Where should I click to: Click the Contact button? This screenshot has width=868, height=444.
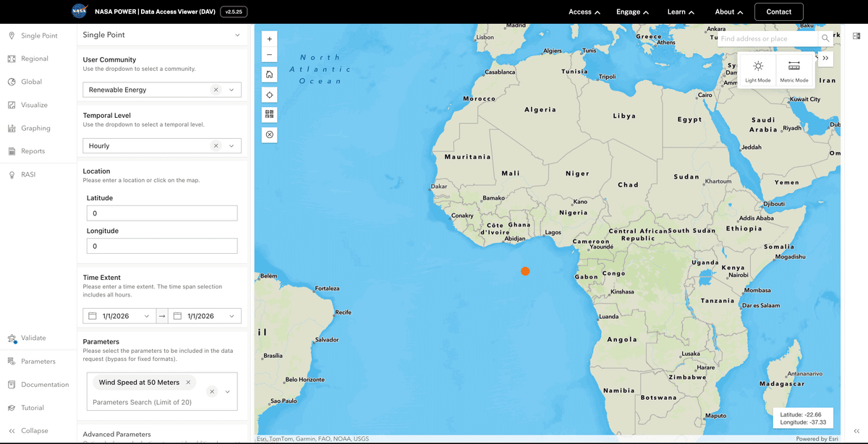(778, 12)
